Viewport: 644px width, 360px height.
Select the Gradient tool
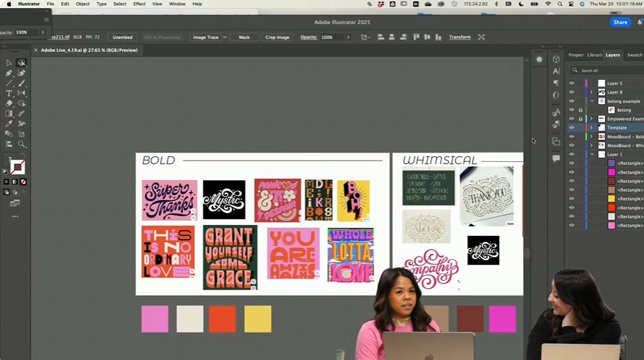coord(9,114)
